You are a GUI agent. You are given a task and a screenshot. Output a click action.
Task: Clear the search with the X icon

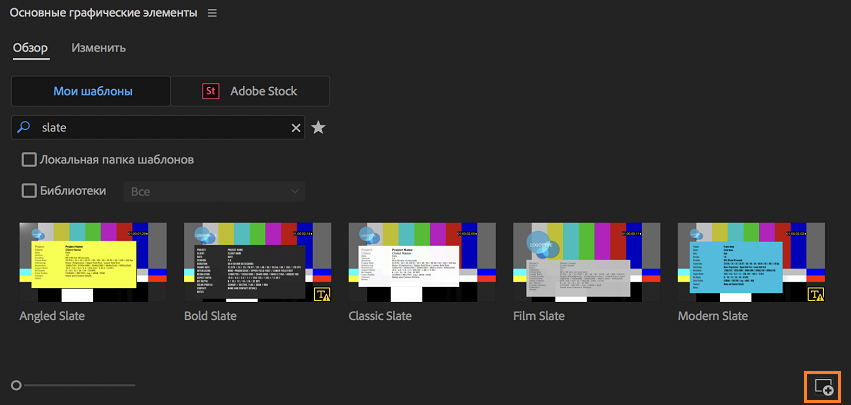pos(296,128)
